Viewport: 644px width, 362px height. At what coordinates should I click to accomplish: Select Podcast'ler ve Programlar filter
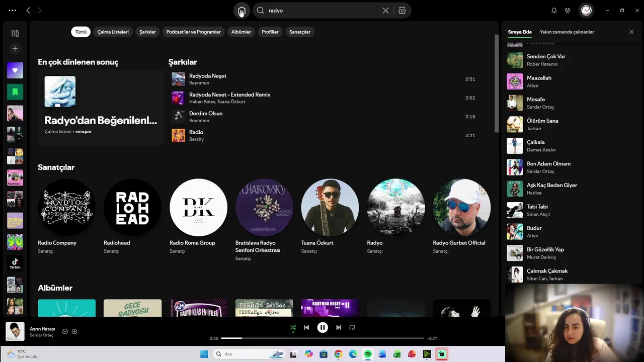194,32
